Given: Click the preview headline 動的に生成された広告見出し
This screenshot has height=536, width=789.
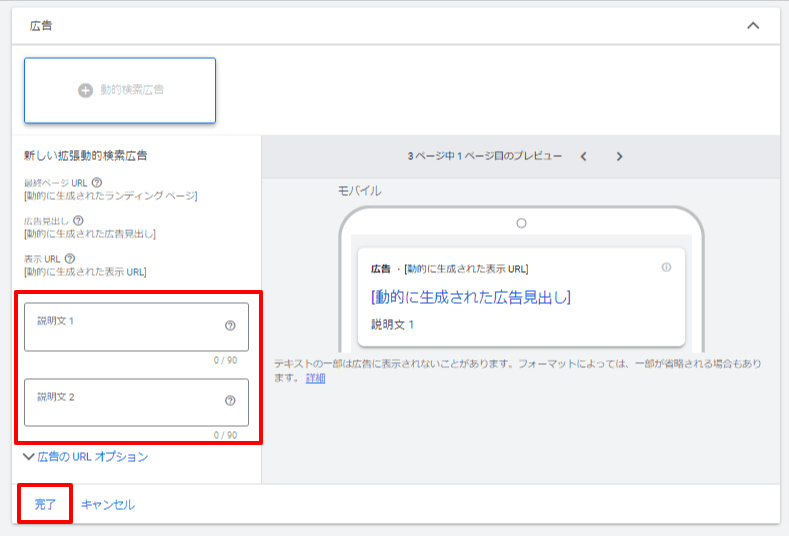Looking at the screenshot, I should [x=470, y=297].
